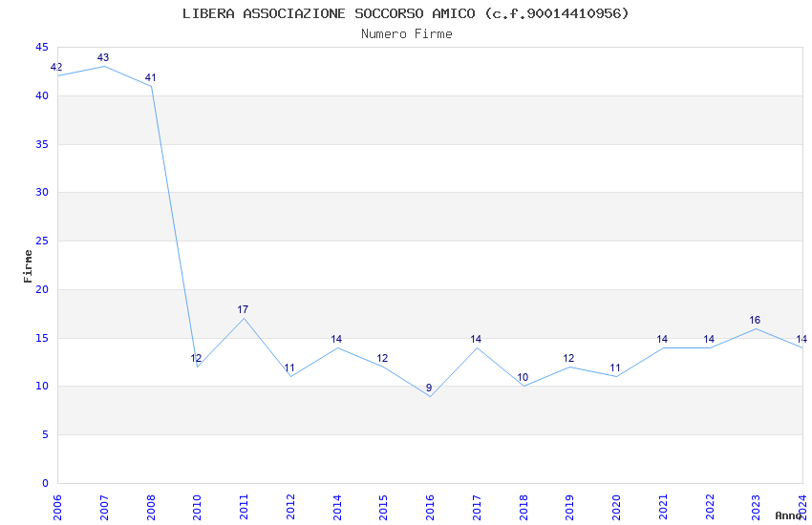The image size is (812, 525).
Task: Click the data label 16 for 2023
Action: click(x=755, y=320)
